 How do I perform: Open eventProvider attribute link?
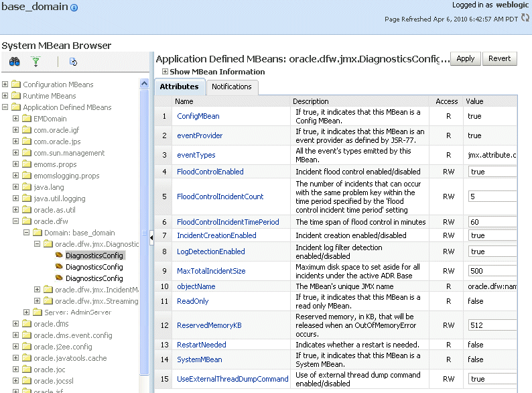click(x=200, y=135)
